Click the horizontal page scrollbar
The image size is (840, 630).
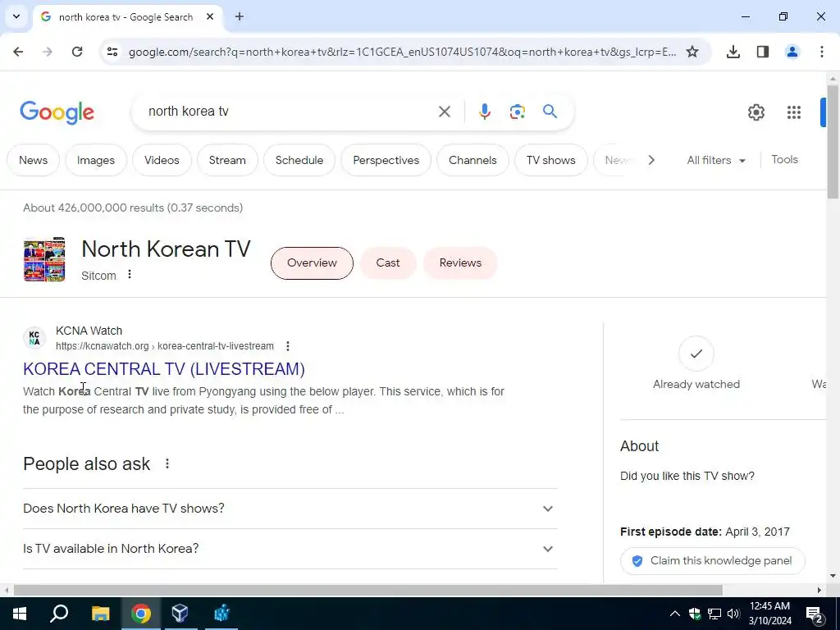point(367,591)
